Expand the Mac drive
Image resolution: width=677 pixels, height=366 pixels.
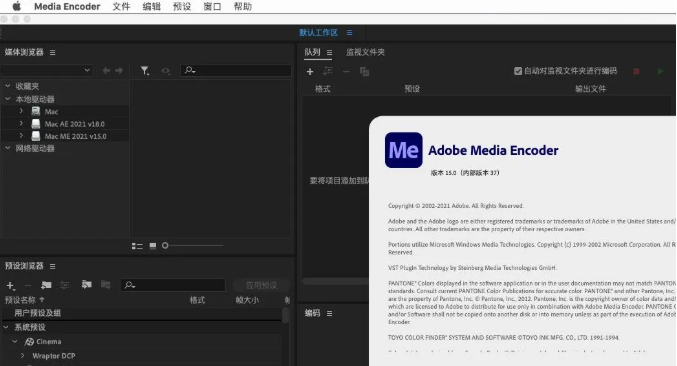click(x=21, y=111)
